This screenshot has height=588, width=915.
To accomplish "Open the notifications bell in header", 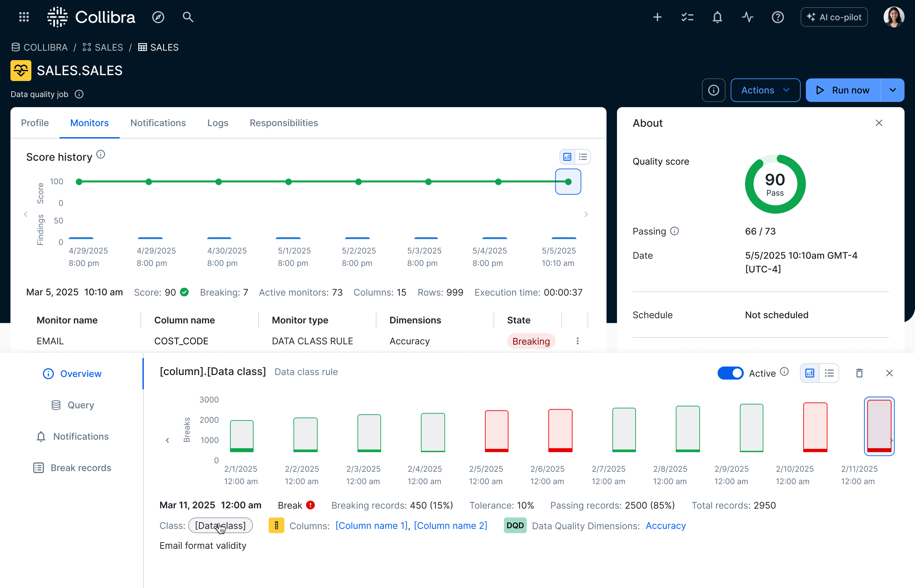I will 717,17.
